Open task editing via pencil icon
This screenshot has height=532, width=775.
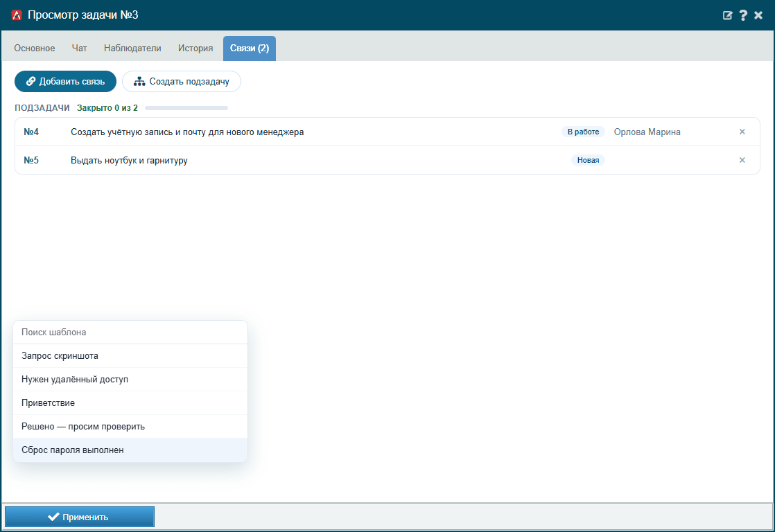(x=728, y=15)
